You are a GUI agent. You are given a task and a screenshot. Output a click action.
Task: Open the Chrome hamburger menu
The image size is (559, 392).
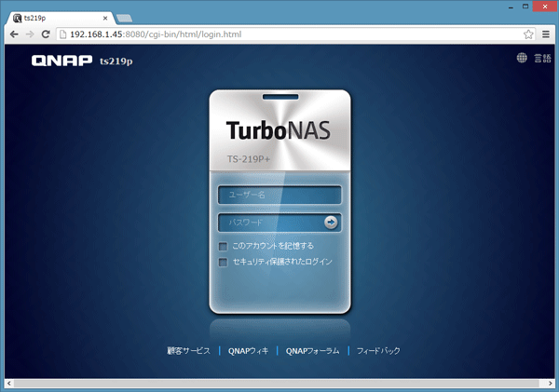point(545,34)
